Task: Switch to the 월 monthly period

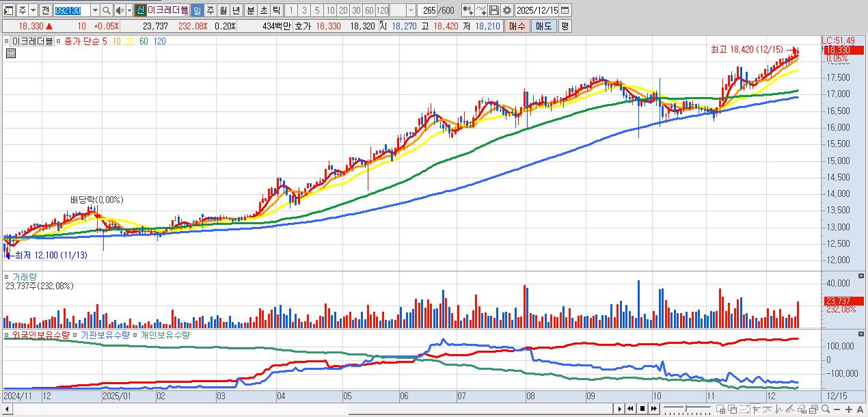Action: click(x=223, y=10)
